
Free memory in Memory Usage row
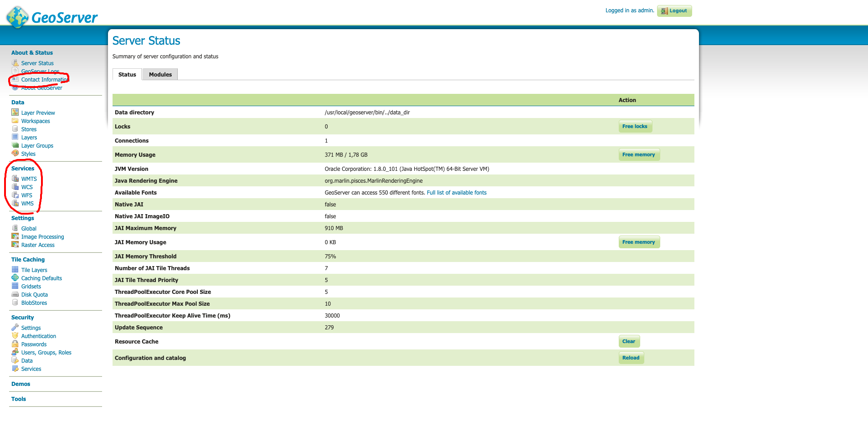pos(639,154)
